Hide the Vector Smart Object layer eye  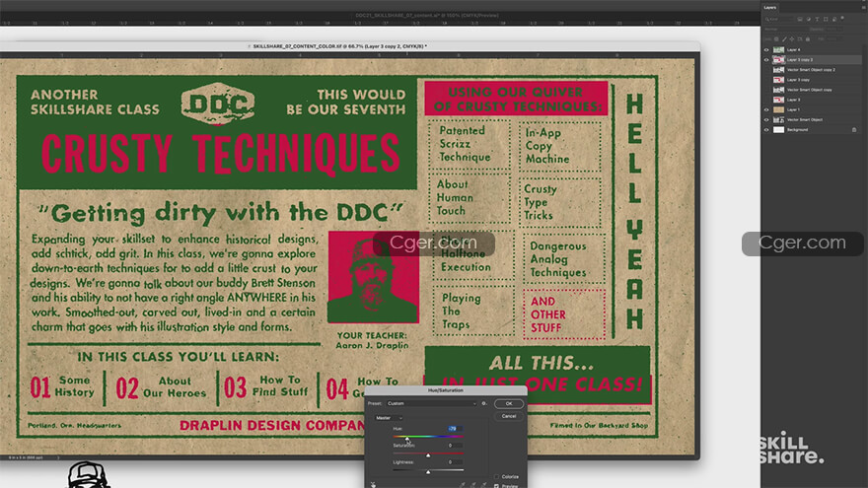click(x=766, y=119)
